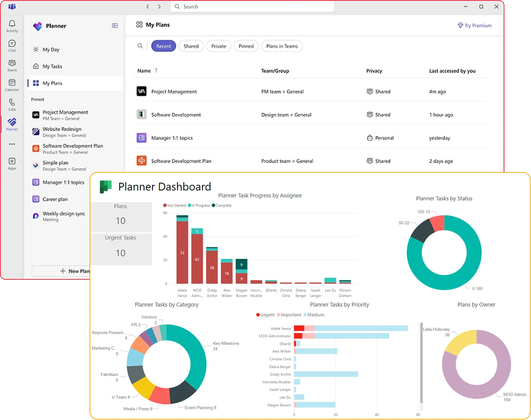Select the Shared filter tab
The image size is (531, 420).
[x=191, y=46]
